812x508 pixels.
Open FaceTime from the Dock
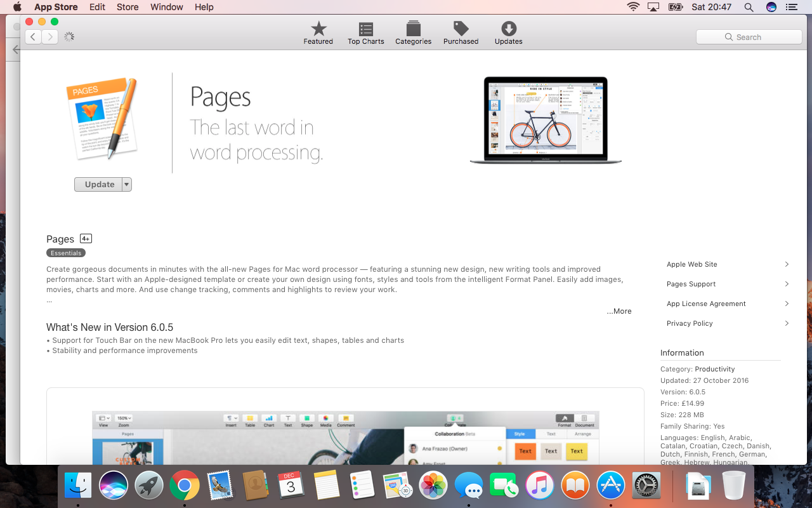(504, 486)
